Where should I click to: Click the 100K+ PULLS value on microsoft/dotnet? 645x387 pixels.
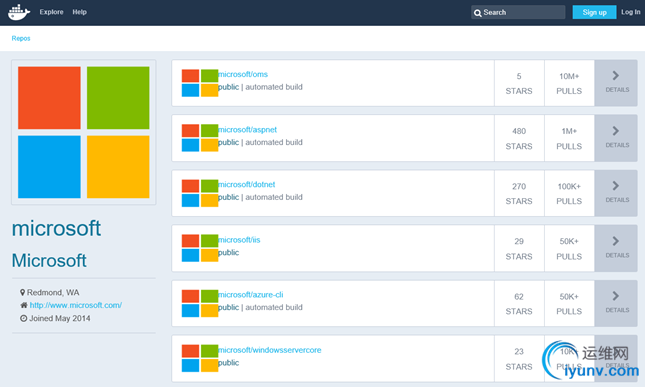pos(569,194)
